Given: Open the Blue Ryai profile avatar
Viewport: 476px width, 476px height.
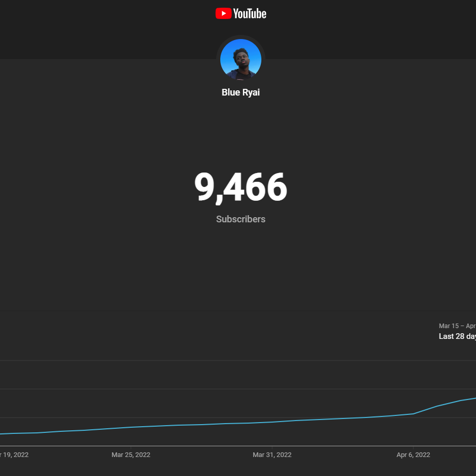Looking at the screenshot, I should pos(241,60).
